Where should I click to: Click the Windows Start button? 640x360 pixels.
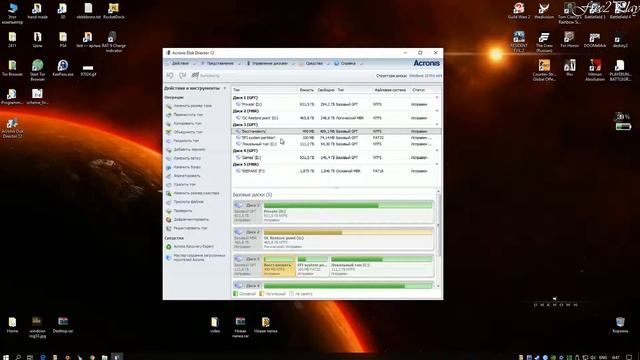point(6,357)
